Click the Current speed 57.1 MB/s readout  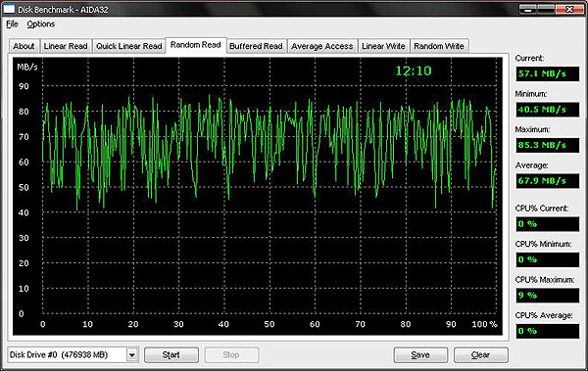tap(548, 73)
